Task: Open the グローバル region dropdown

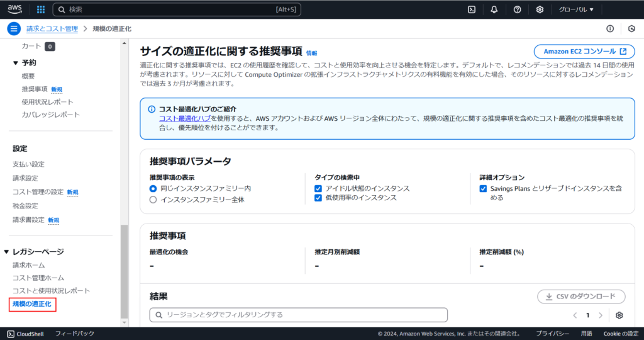Action: click(576, 9)
